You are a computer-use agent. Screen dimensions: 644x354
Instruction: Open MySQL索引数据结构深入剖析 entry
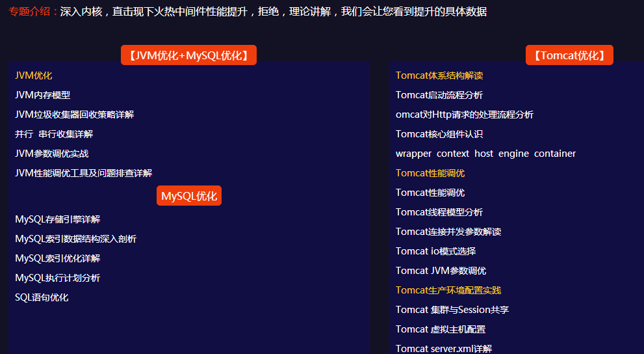pyautogui.click(x=76, y=239)
